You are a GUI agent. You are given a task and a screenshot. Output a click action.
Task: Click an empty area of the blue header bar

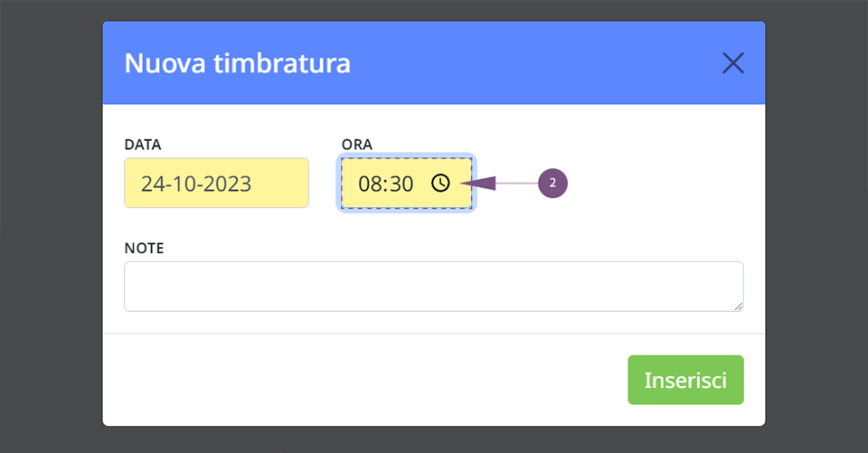tap(526, 63)
